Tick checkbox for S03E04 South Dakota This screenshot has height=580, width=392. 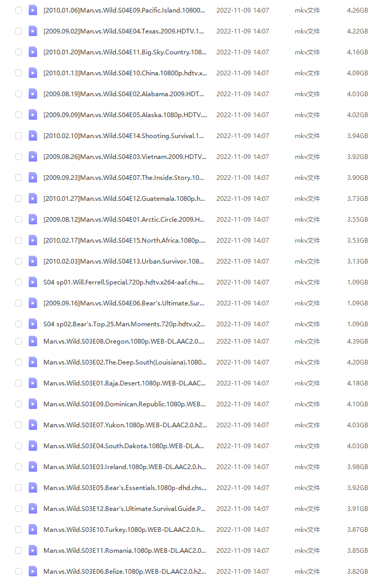coord(18,446)
